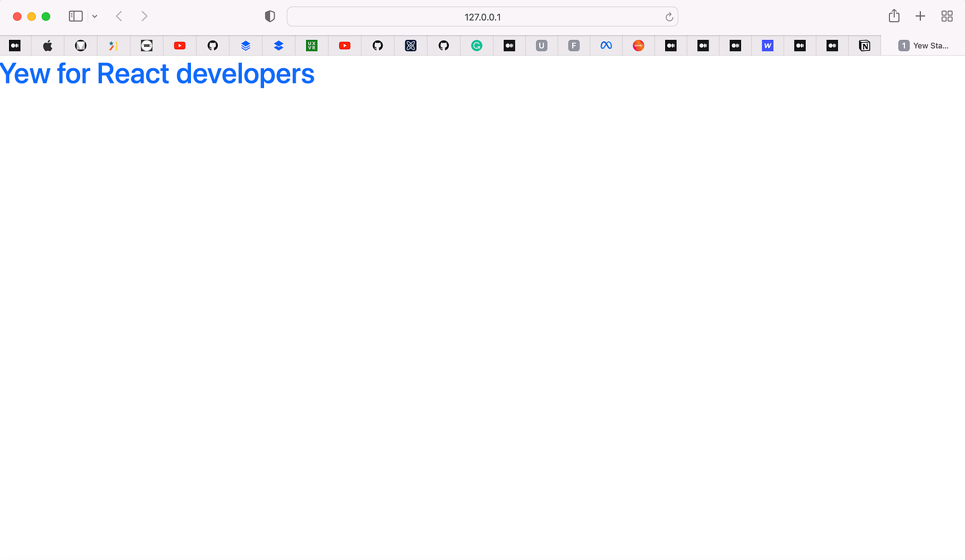Add a new tab with the plus icon
The image size is (965, 560).
(920, 16)
